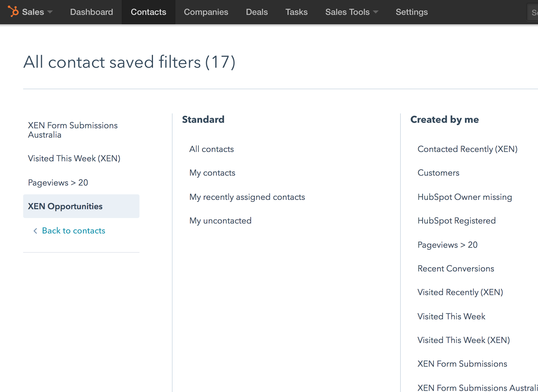Open the Recent Conversions filter
This screenshot has width=538, height=392.
click(456, 269)
